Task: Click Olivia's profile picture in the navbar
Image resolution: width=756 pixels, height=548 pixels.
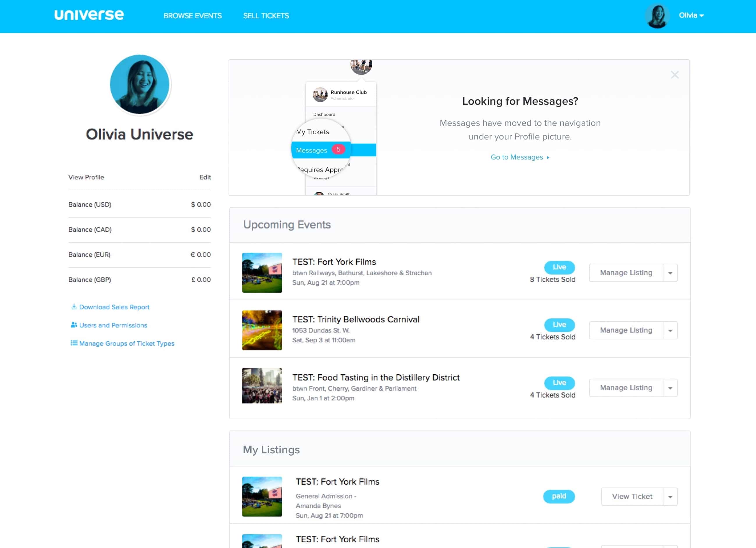Action: coord(657,15)
